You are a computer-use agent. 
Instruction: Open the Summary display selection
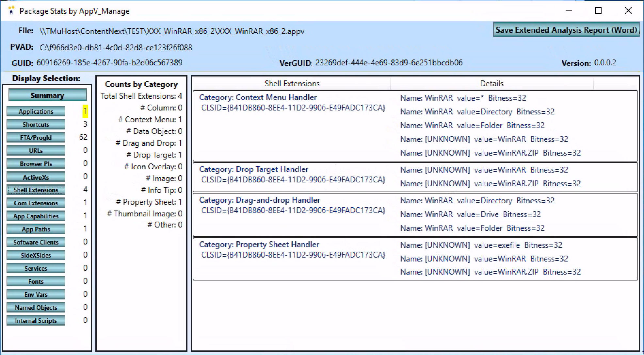(47, 95)
